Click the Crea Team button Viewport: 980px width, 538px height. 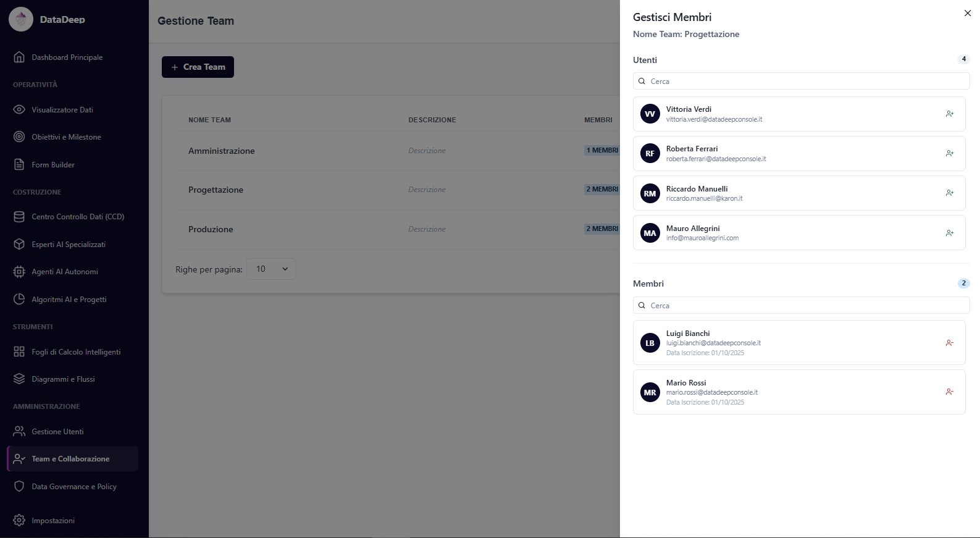tap(198, 67)
